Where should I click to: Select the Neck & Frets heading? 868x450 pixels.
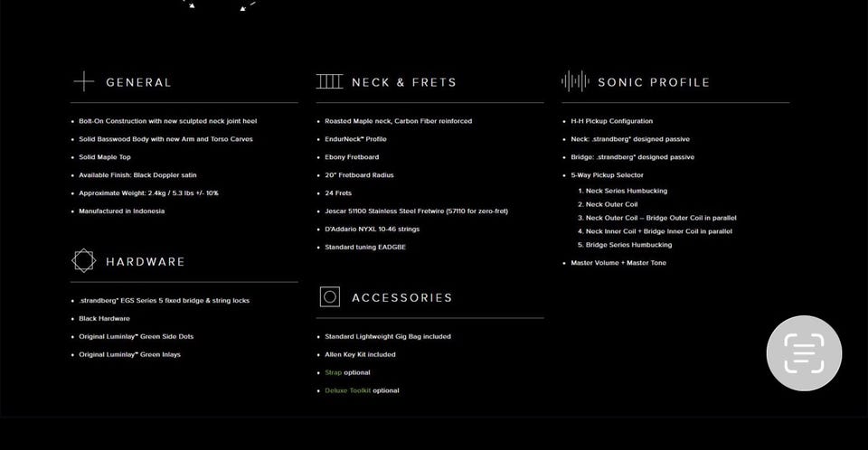point(404,82)
